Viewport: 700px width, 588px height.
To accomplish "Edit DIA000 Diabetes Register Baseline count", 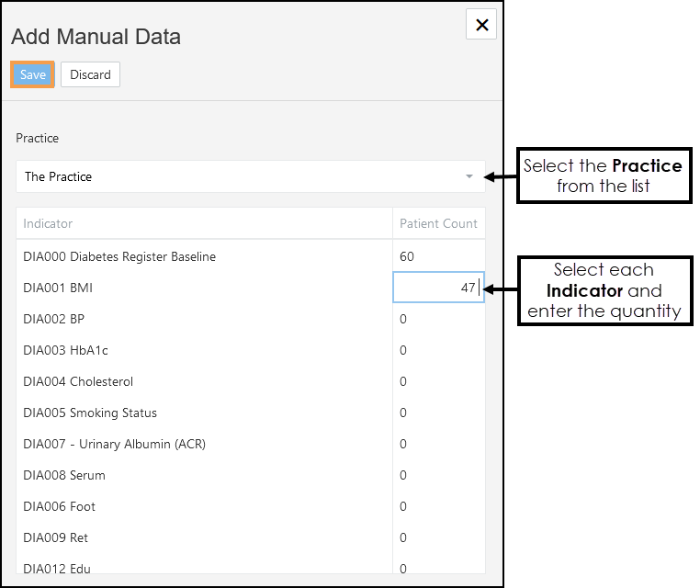I will pos(438,256).
